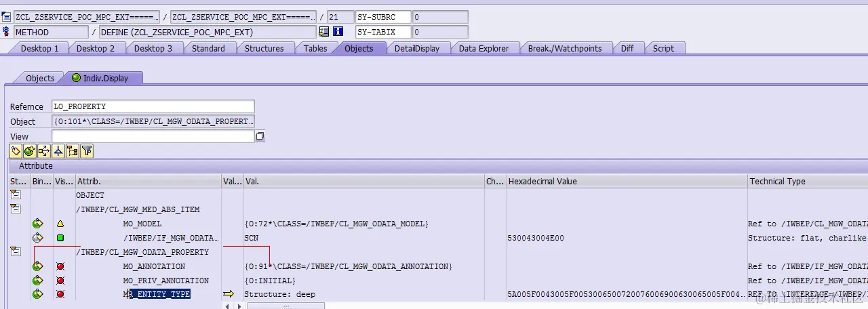Click the Ch... column header
868x309 pixels.
tap(494, 181)
